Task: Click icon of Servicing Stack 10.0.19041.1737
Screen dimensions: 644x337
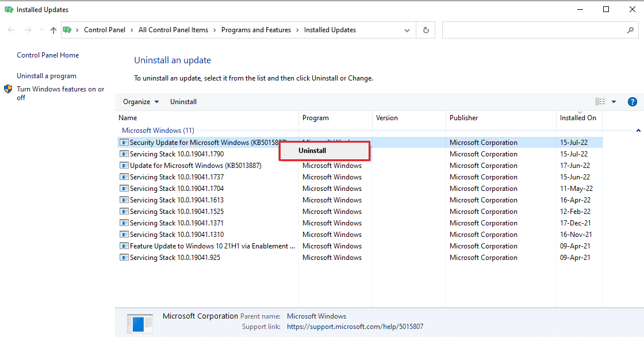Action: (124, 177)
